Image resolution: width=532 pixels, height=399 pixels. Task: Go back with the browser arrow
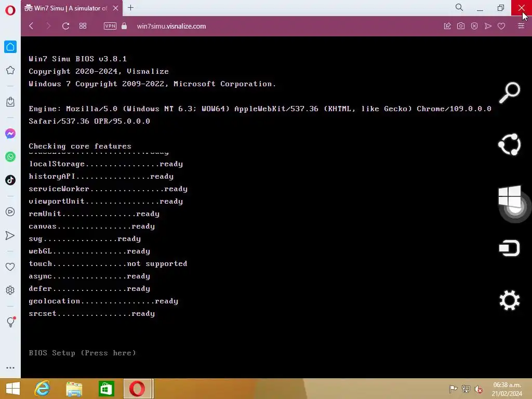click(31, 26)
